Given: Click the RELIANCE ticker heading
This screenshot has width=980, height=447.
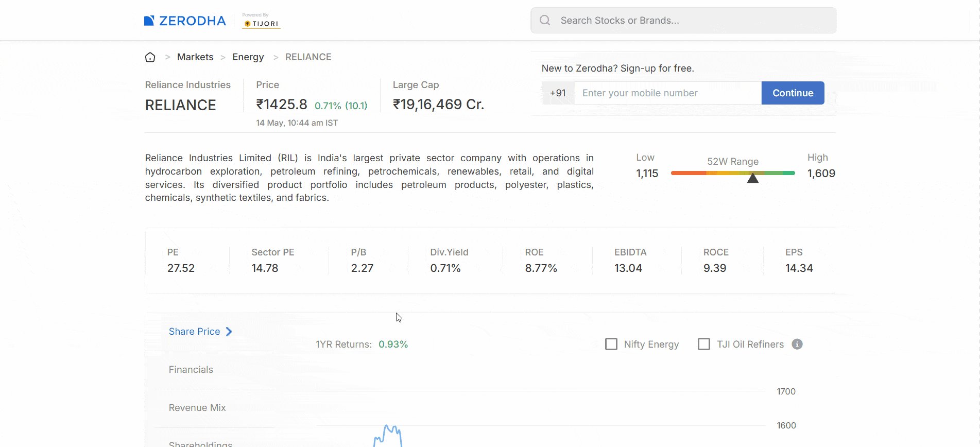Looking at the screenshot, I should point(181,105).
